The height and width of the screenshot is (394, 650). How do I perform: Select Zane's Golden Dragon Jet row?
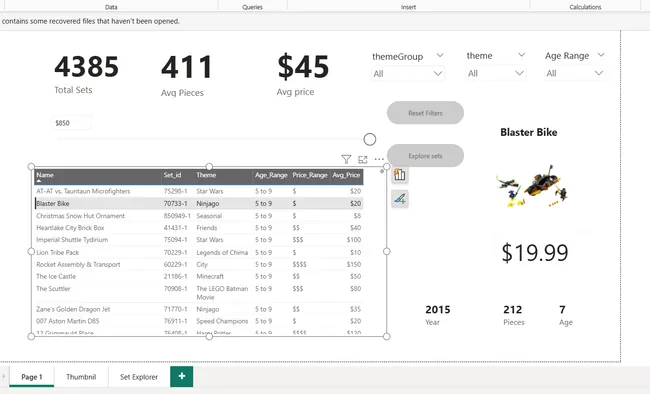199,309
